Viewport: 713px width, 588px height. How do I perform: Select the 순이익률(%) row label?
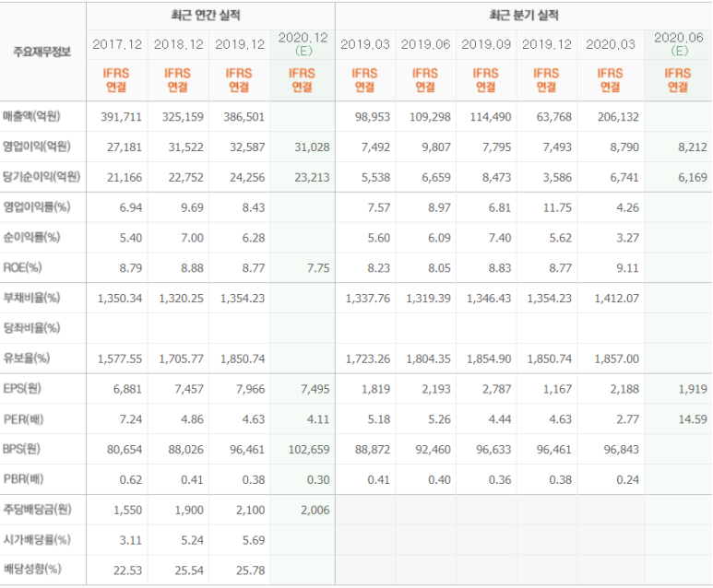point(31,237)
